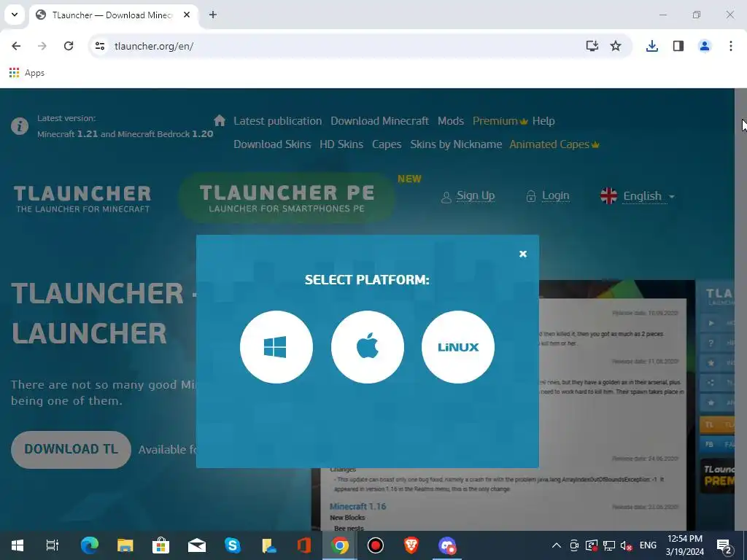Image resolution: width=747 pixels, height=560 pixels.
Task: Close the TLauncher browser tab
Action: pyautogui.click(x=187, y=15)
